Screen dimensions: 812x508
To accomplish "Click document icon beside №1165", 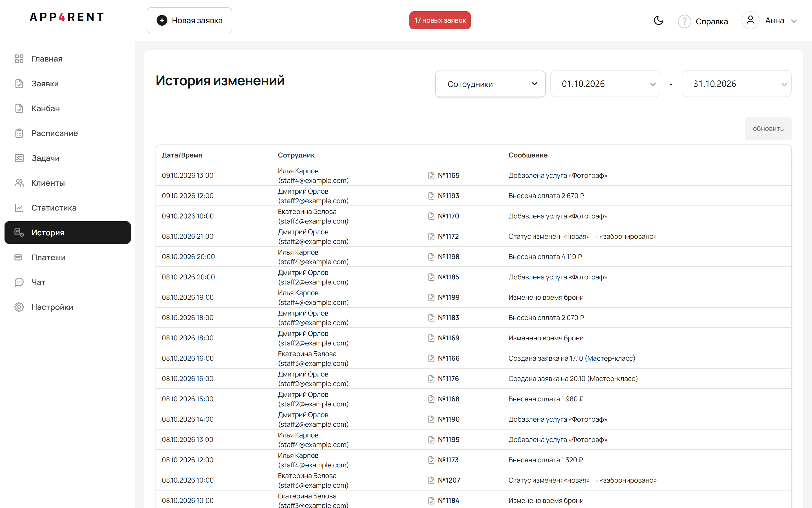I will [431, 175].
